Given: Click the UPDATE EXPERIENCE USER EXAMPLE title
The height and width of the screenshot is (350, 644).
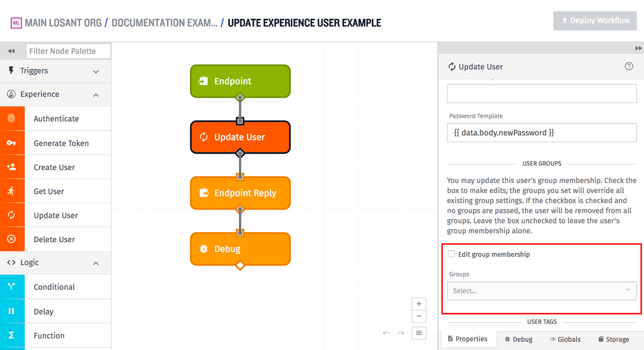Looking at the screenshot, I should pyautogui.click(x=304, y=23).
